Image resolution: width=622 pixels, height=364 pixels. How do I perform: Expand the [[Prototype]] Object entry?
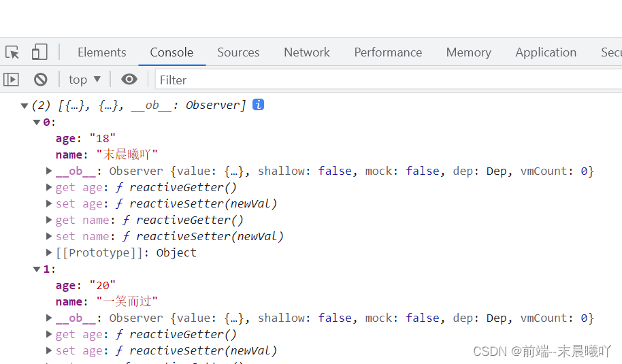pyautogui.click(x=49, y=252)
